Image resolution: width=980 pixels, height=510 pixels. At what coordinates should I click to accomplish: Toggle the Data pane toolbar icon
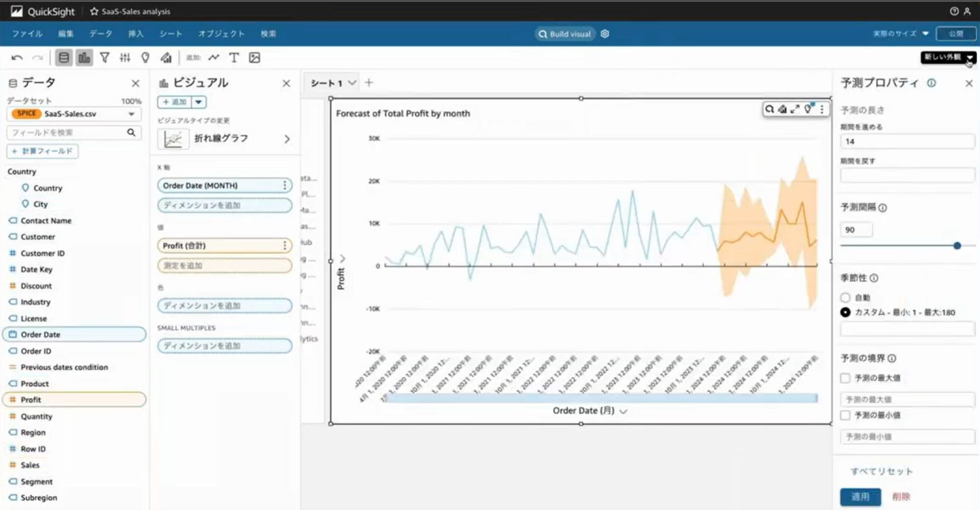pyautogui.click(x=63, y=58)
